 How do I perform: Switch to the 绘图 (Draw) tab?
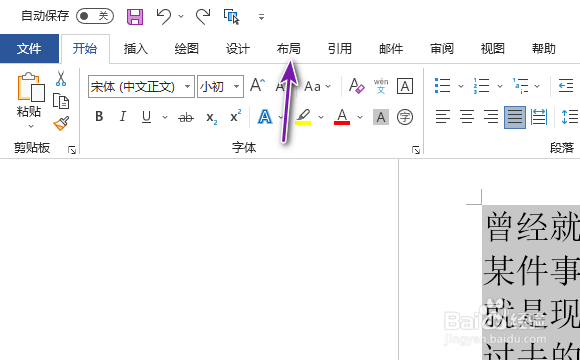(187, 48)
